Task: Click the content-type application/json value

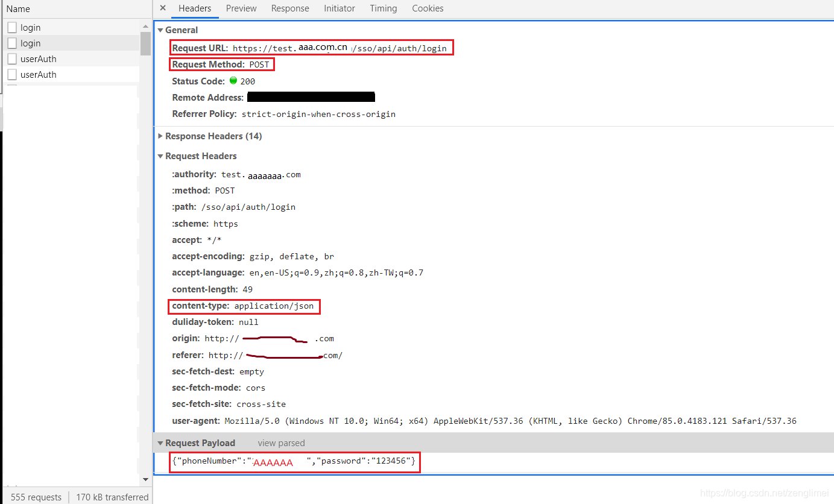Action: 274,306
